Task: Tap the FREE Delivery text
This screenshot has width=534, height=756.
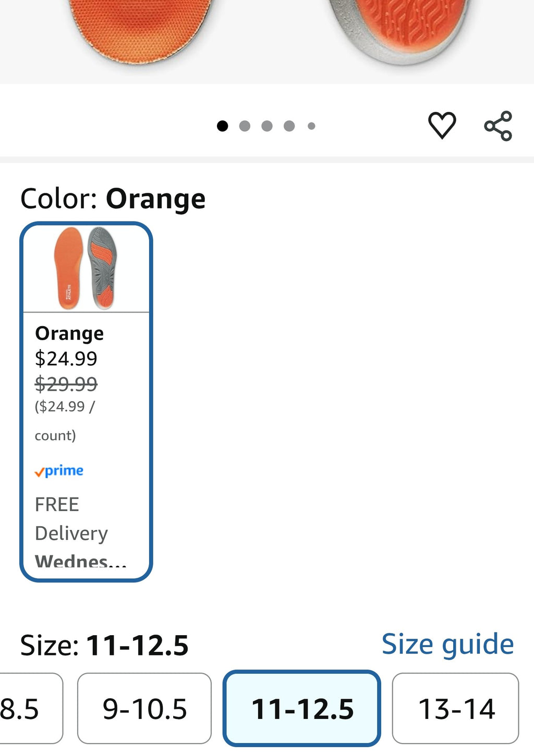Action: coord(71,519)
